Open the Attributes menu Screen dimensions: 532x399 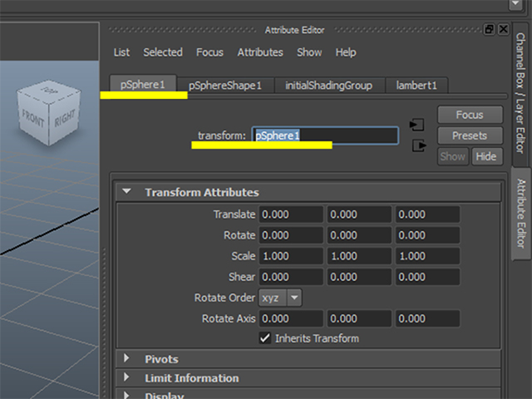[260, 52]
